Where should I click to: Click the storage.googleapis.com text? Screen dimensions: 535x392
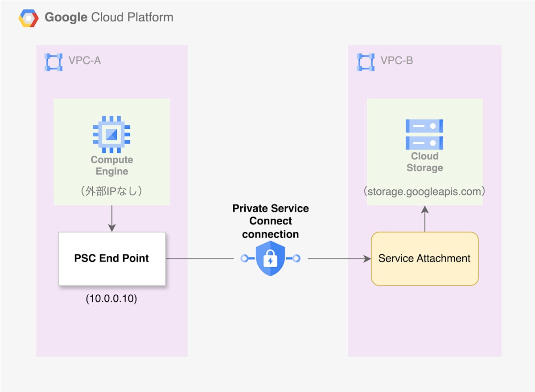(x=424, y=192)
